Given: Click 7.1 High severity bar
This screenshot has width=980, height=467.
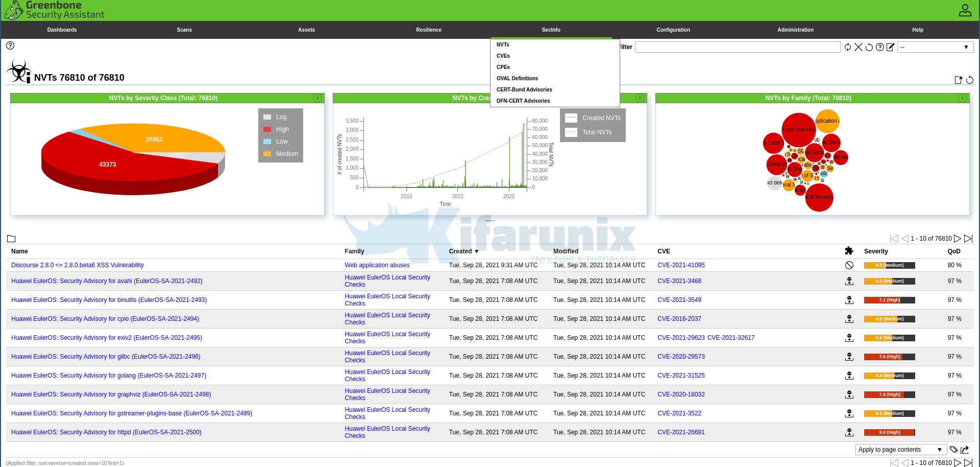Looking at the screenshot, I should 889,300.
